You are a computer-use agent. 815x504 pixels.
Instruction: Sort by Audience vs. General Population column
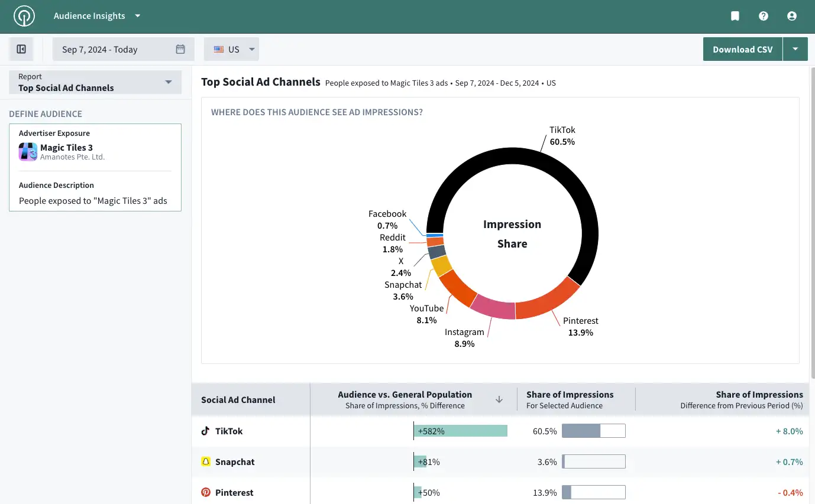pyautogui.click(x=499, y=399)
